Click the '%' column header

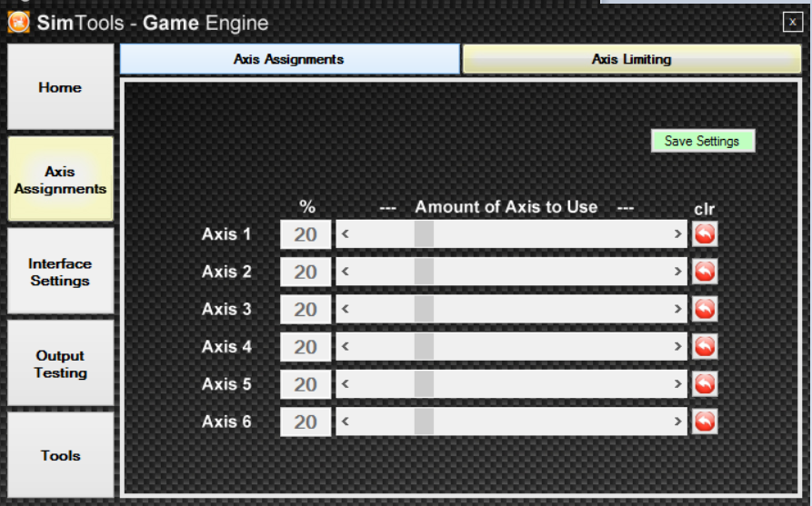[x=307, y=207]
